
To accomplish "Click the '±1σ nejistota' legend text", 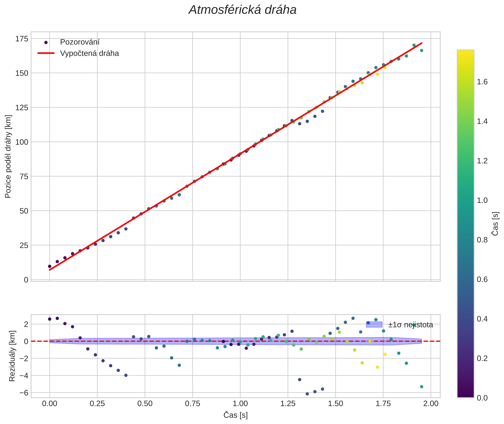I will click(x=410, y=325).
